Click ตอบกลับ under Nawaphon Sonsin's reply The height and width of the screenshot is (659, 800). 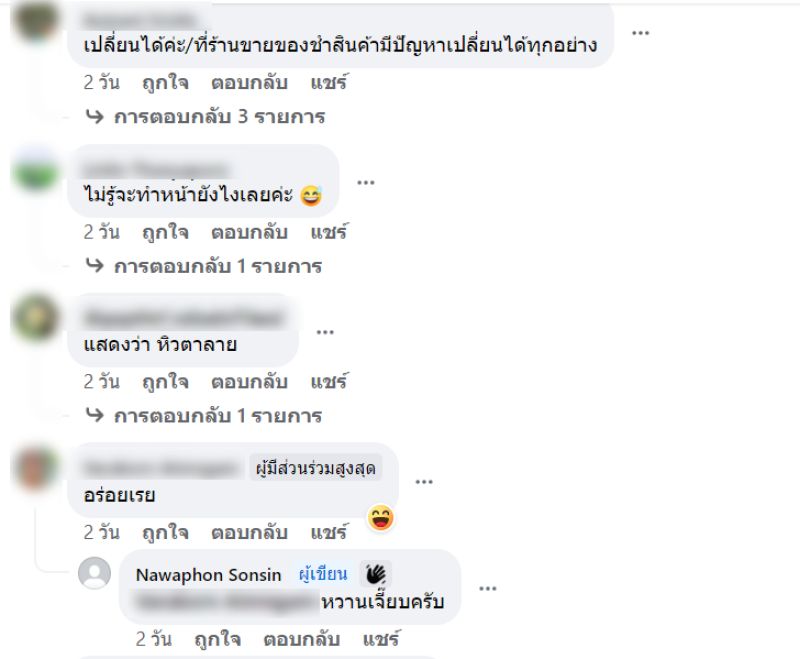tap(302, 639)
